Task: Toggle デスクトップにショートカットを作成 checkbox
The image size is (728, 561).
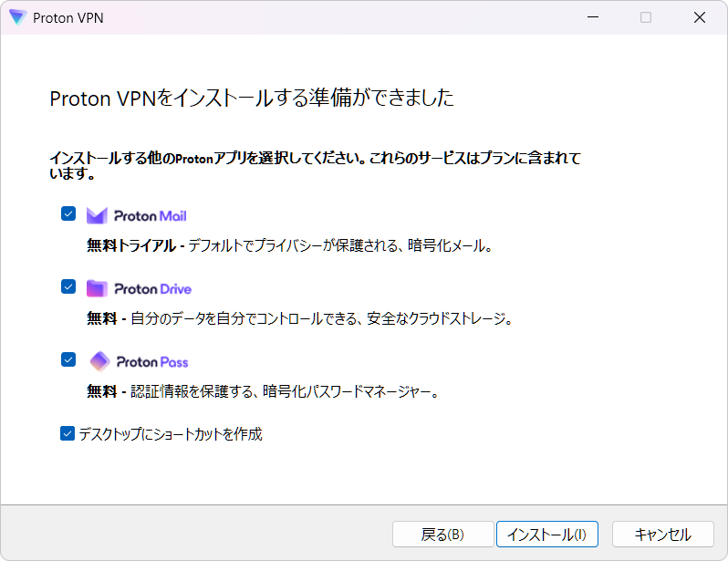Action: pos(68,433)
